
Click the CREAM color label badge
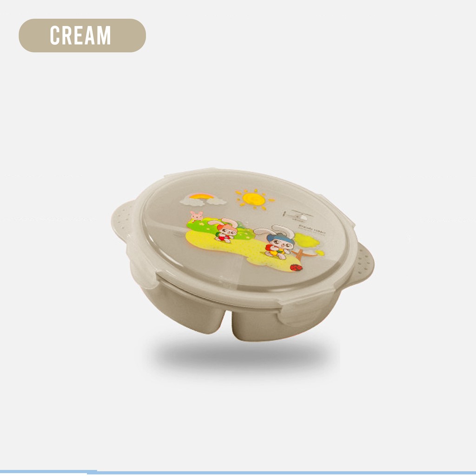point(82,35)
